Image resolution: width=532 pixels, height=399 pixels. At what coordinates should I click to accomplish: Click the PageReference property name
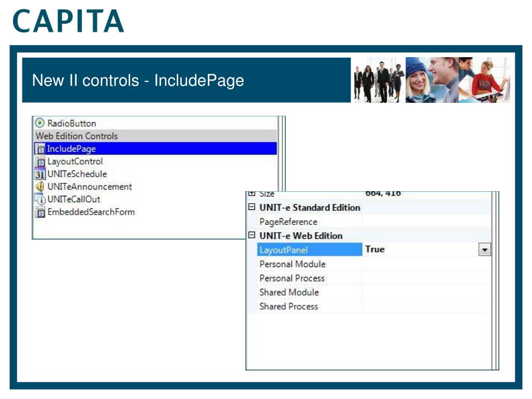(288, 222)
